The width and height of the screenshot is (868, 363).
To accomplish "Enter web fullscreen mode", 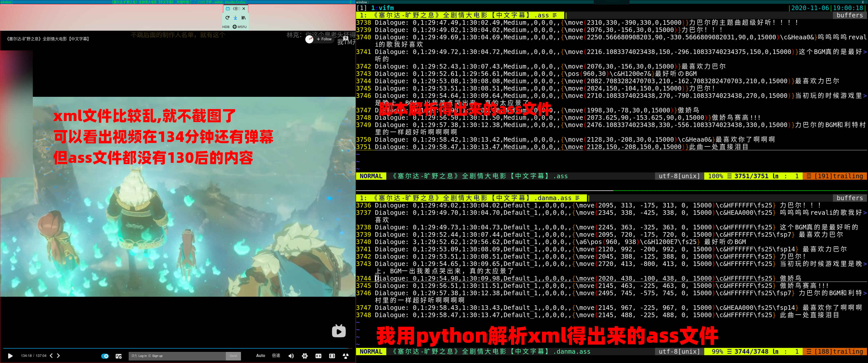I will point(332,356).
